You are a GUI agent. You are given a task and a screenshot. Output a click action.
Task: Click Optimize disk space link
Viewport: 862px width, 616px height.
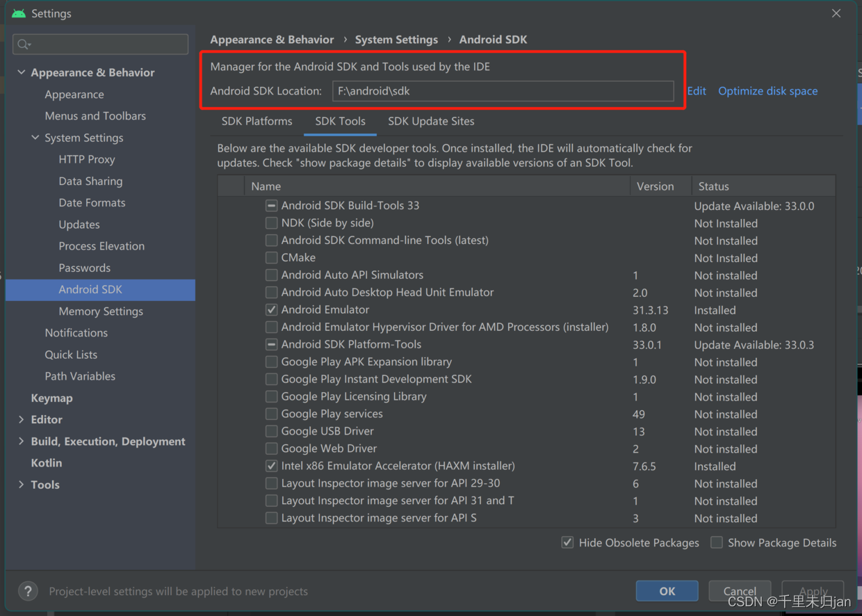[x=767, y=91]
